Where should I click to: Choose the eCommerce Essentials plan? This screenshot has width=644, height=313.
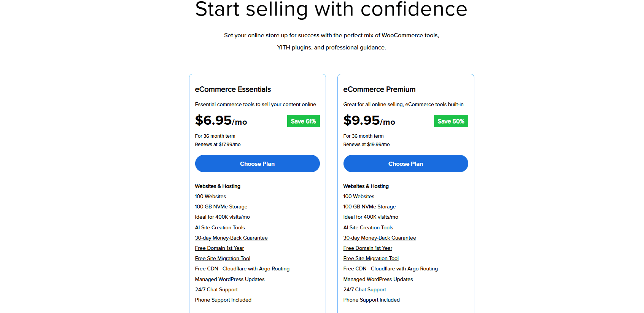257,164
